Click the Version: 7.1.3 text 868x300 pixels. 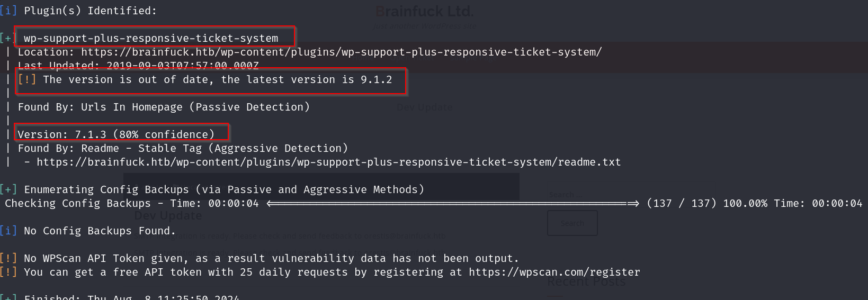tap(116, 134)
